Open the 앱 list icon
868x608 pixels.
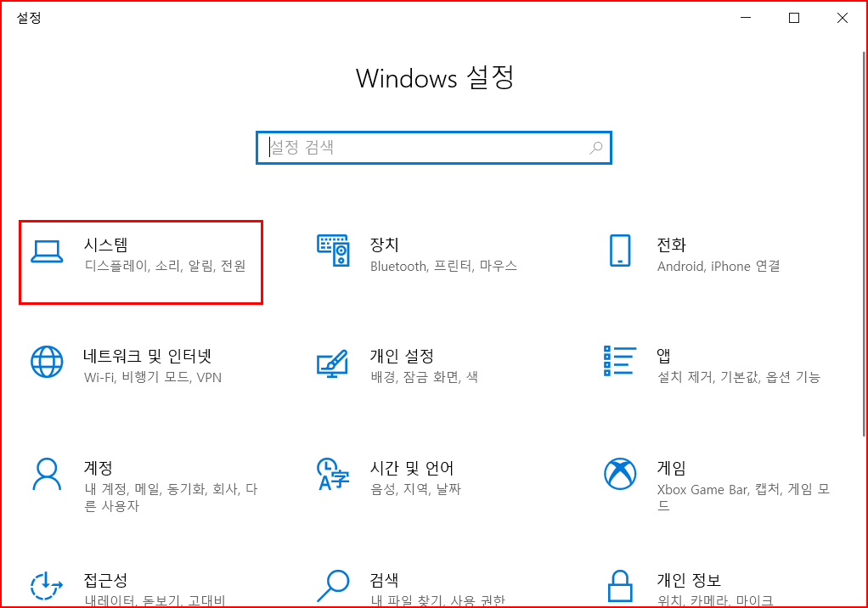point(619,361)
